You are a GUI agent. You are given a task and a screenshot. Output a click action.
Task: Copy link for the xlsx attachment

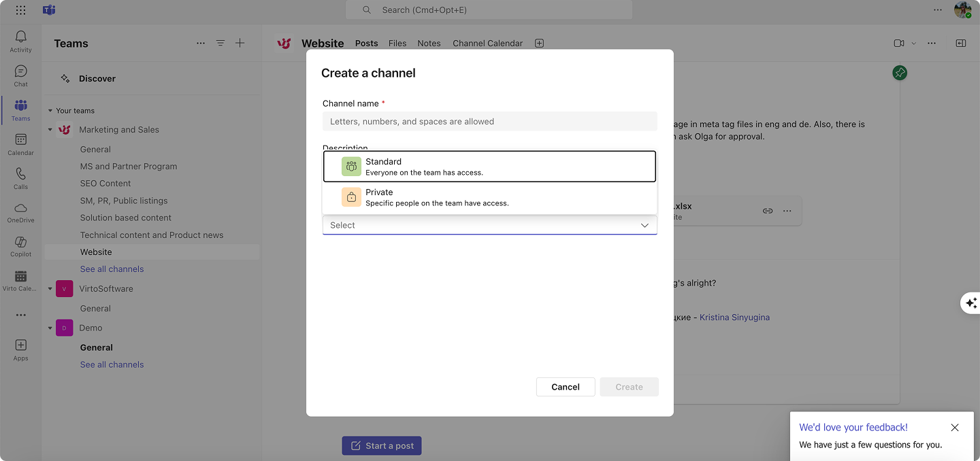[x=768, y=211]
